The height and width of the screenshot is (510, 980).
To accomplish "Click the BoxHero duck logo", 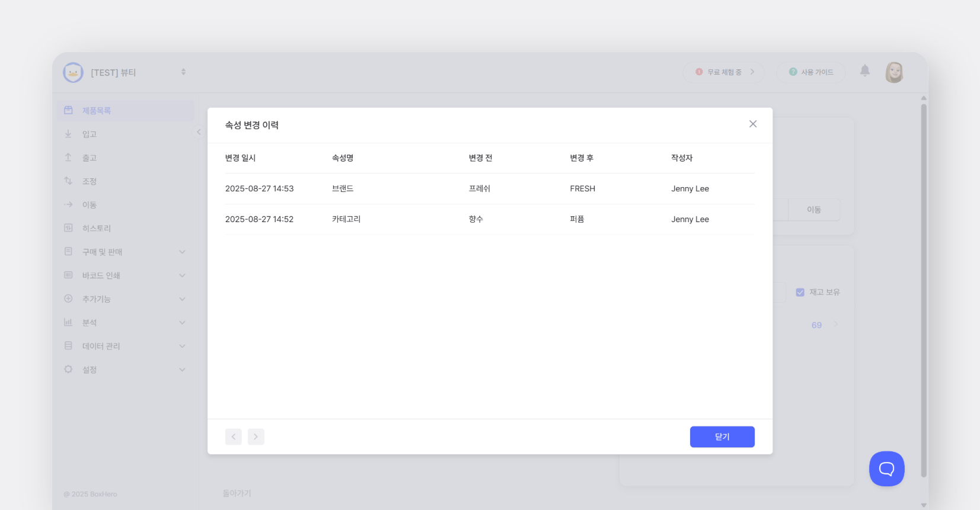I will 73,72.
